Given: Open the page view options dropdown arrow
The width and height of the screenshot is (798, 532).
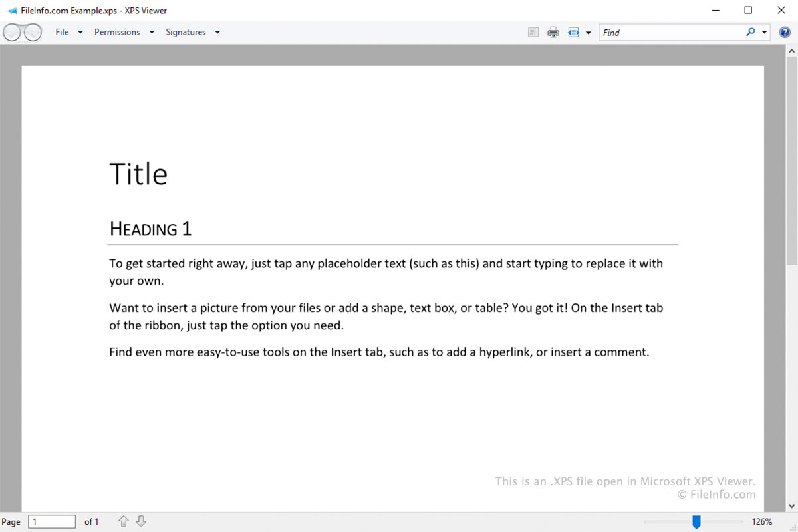Looking at the screenshot, I should click(x=589, y=32).
